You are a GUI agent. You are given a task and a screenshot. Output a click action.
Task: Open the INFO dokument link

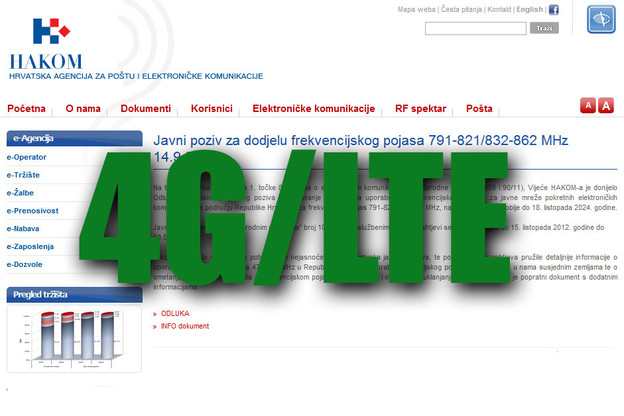tap(185, 326)
